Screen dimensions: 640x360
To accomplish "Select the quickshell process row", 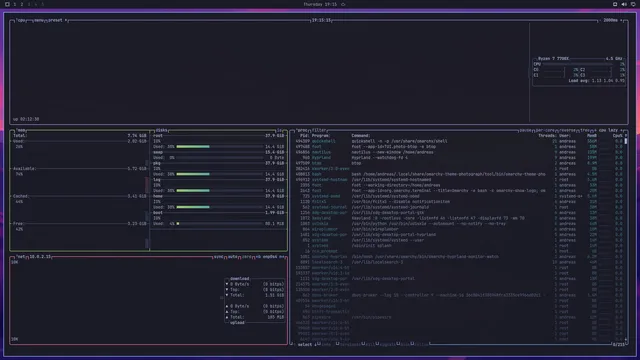I will pyautogui.click(x=459, y=141).
